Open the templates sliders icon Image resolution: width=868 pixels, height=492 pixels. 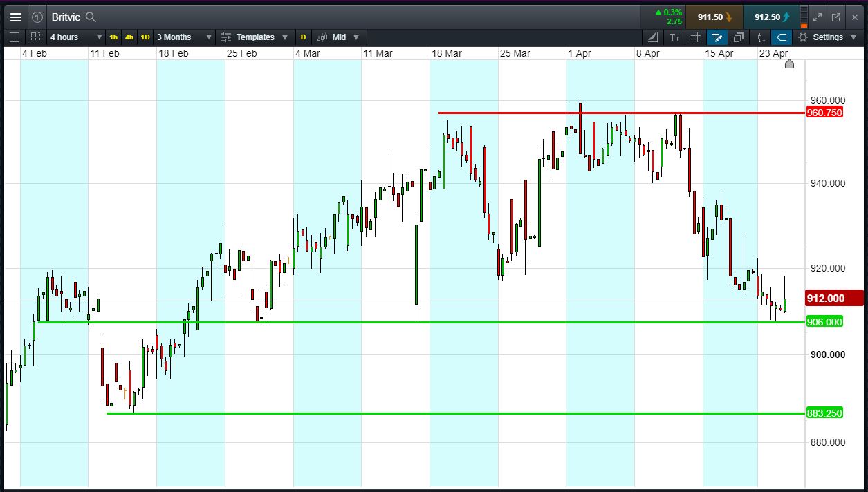[x=226, y=37]
